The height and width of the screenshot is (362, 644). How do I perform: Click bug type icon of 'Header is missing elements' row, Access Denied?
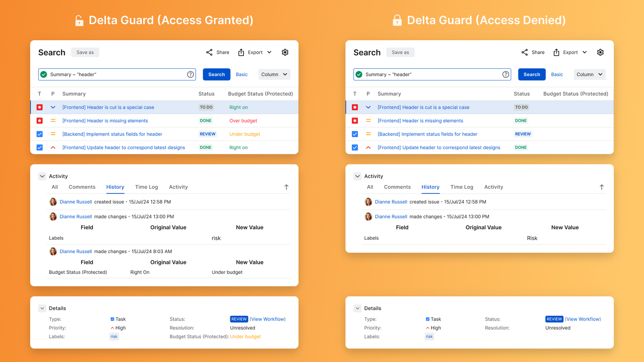point(355,121)
